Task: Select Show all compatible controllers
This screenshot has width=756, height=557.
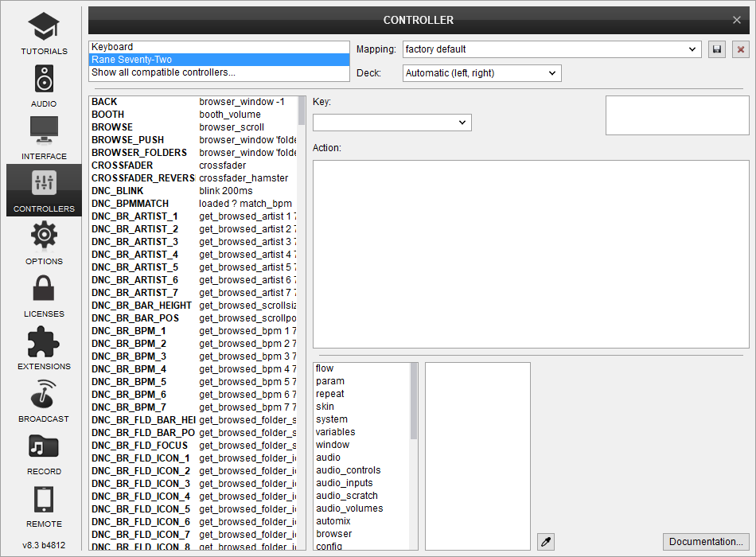Action: pos(219,72)
